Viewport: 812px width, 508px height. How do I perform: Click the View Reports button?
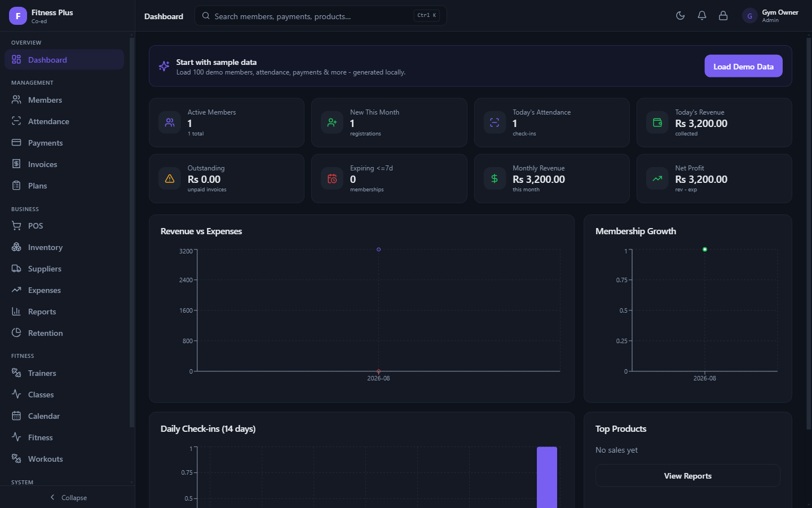click(687, 476)
